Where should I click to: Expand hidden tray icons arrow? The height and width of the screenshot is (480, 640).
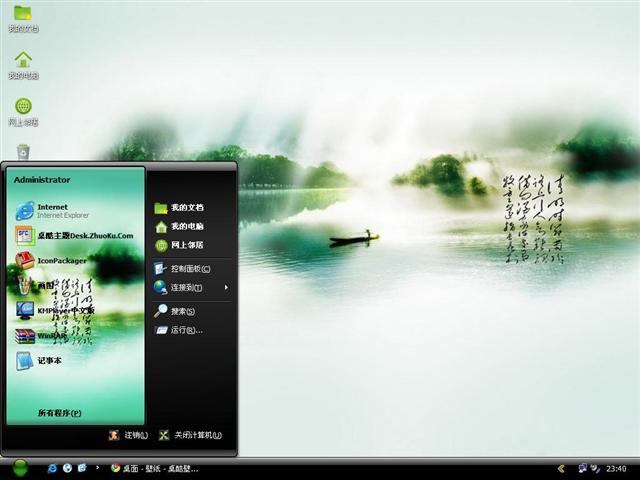(x=562, y=469)
